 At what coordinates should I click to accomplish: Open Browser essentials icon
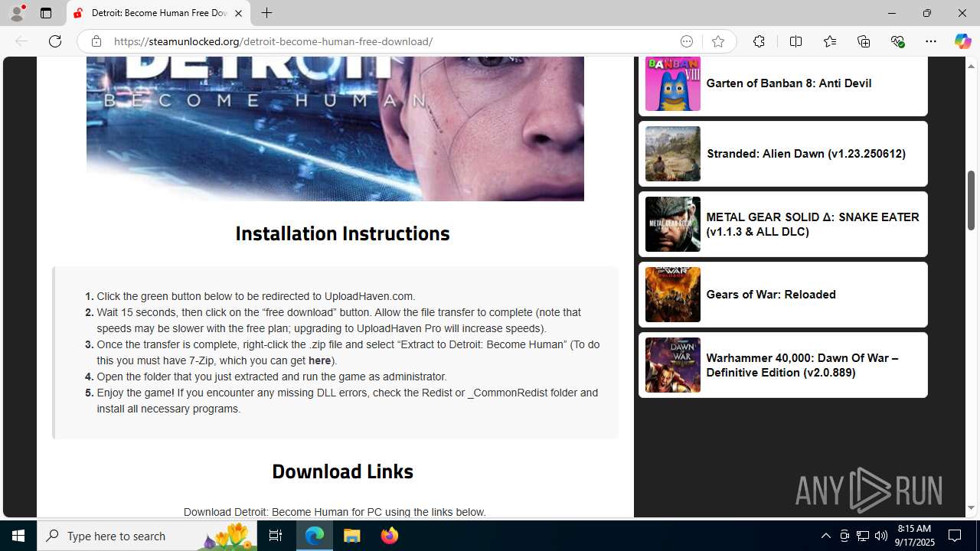pyautogui.click(x=897, y=41)
